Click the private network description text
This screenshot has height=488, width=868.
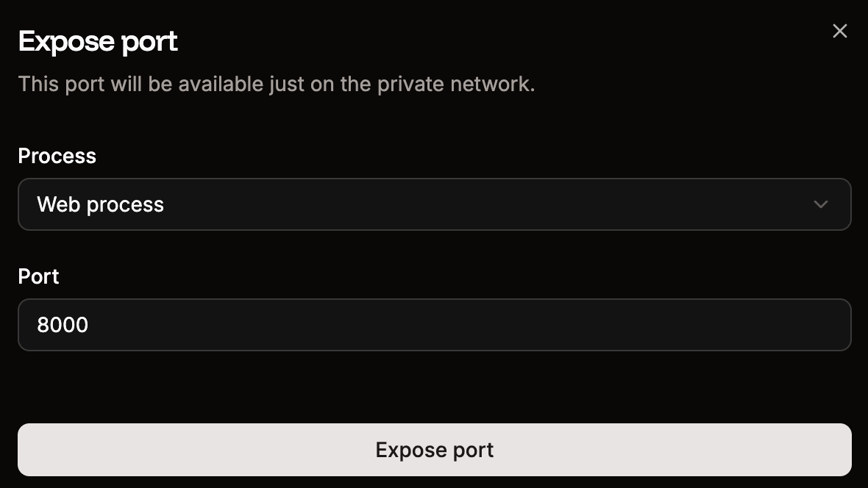click(276, 84)
